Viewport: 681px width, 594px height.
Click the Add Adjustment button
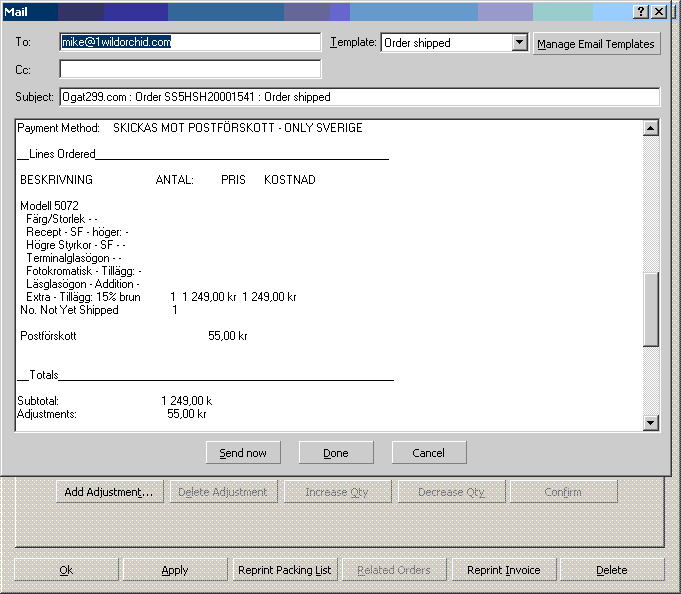click(108, 492)
